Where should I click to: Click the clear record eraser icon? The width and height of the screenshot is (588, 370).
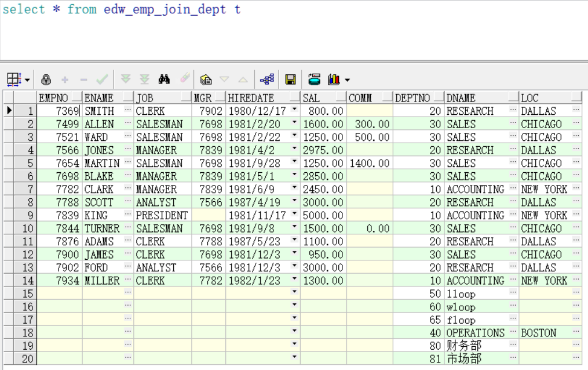tap(184, 78)
